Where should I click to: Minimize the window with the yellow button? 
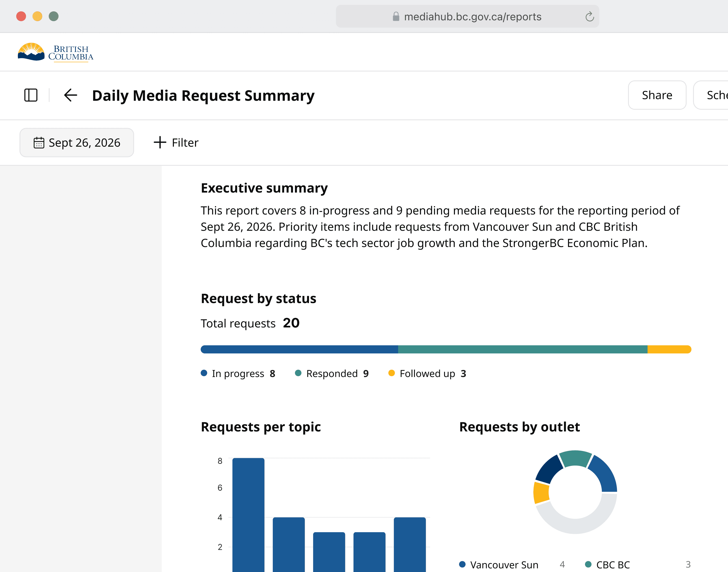(37, 17)
